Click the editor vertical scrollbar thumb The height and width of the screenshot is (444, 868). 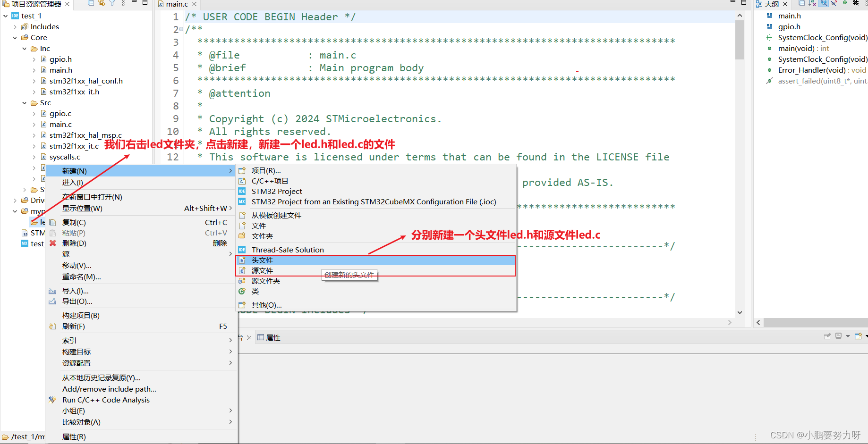tap(740, 40)
